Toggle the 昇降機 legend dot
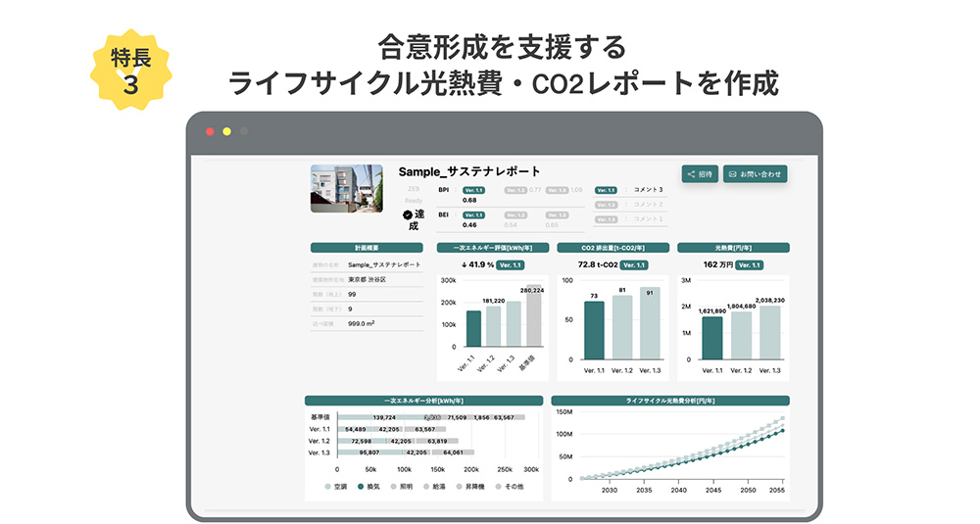Image resolution: width=980 pixels, height=524 pixels. pos(460,486)
